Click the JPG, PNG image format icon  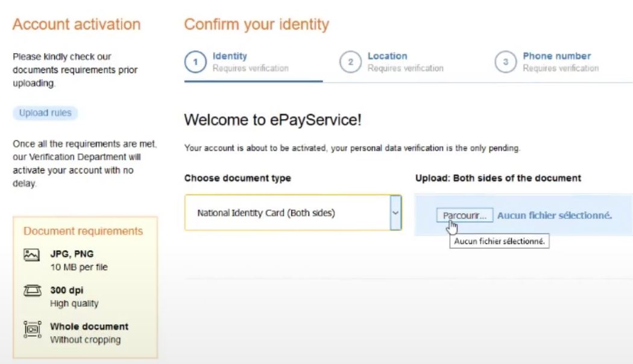pyautogui.click(x=31, y=255)
